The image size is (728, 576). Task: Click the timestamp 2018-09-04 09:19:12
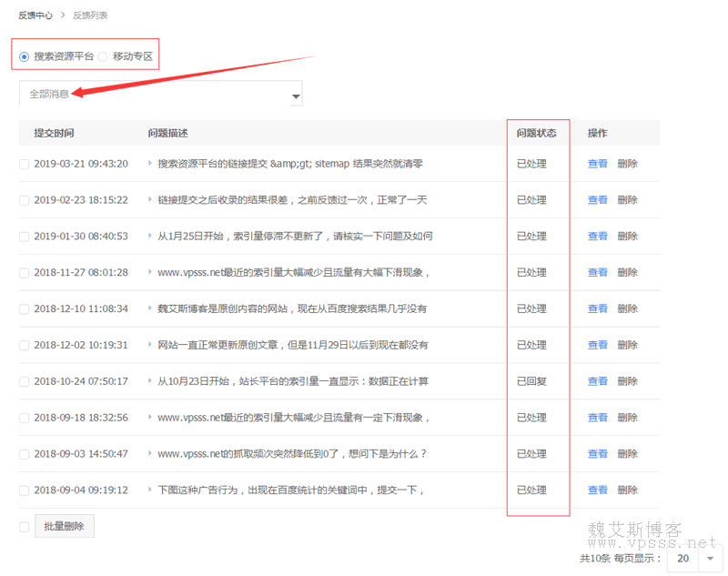click(81, 490)
